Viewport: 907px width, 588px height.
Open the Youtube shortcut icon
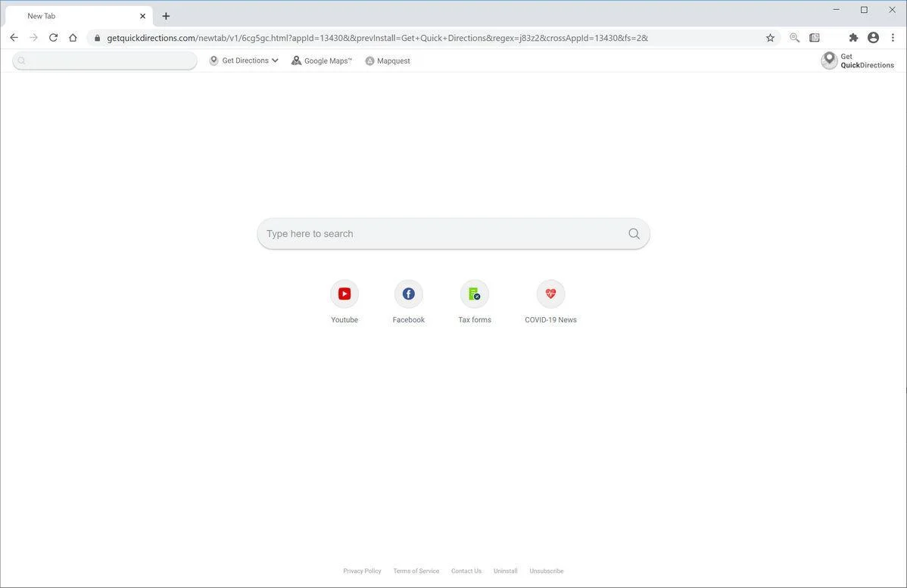point(344,294)
